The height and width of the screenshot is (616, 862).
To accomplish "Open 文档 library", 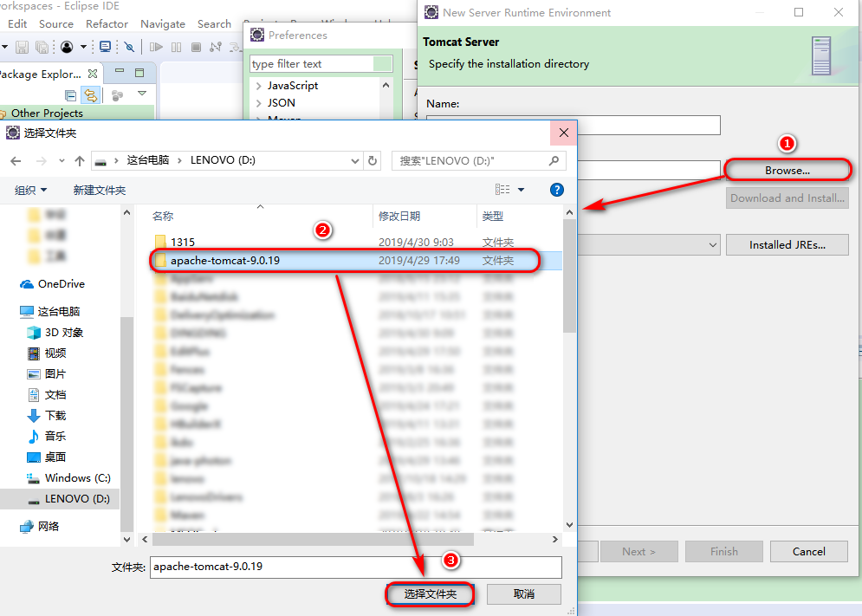I will 47,395.
